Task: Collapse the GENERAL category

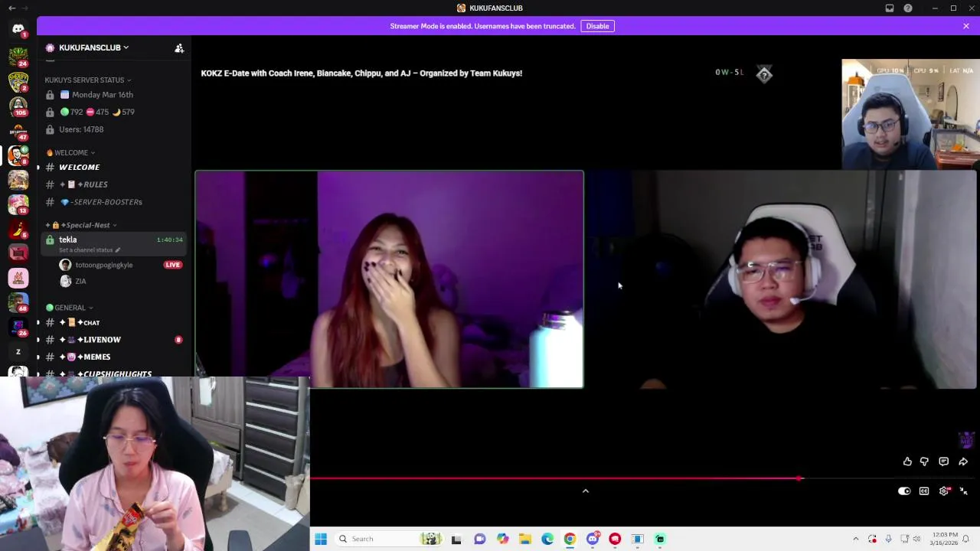Action: click(x=69, y=308)
